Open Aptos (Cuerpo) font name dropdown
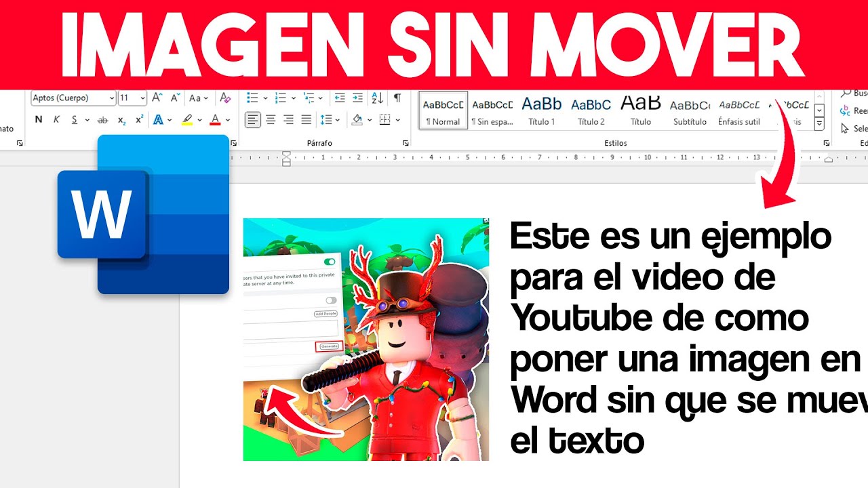Image resolution: width=868 pixels, height=488 pixels. click(112, 98)
